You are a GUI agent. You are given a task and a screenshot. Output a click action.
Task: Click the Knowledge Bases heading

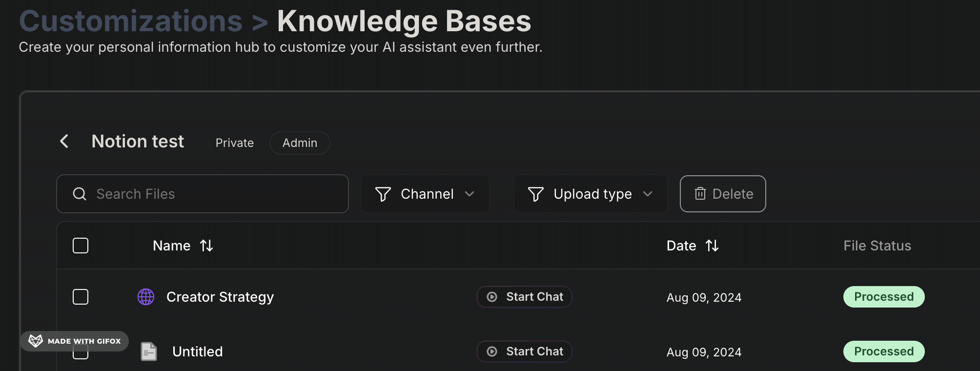404,21
